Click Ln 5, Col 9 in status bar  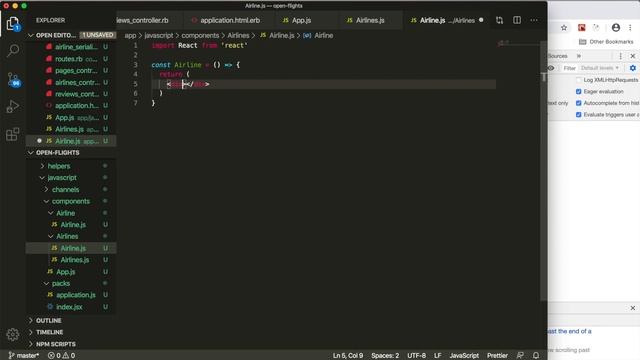click(x=348, y=356)
